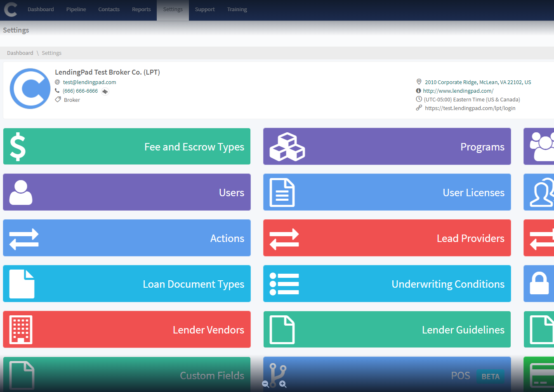Click the audio wave icon beside phone number
554x392 pixels.
click(105, 92)
